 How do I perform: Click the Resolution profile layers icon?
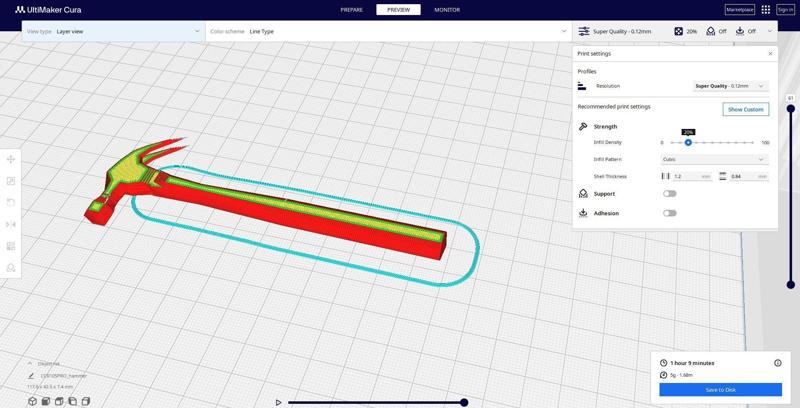coord(582,86)
